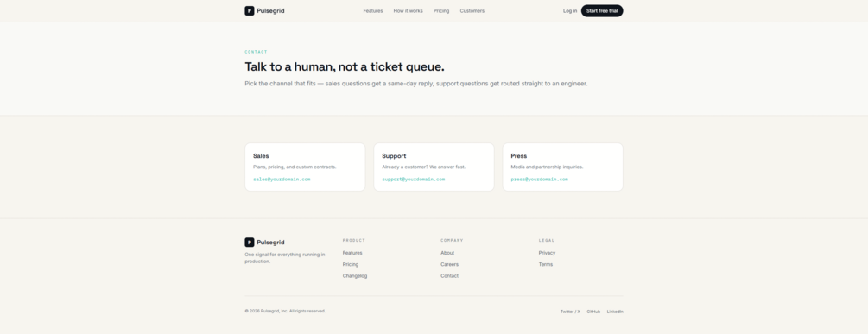Click the Pulsegrid logo icon in header
Screen dimensions: 868x334
click(x=249, y=10)
